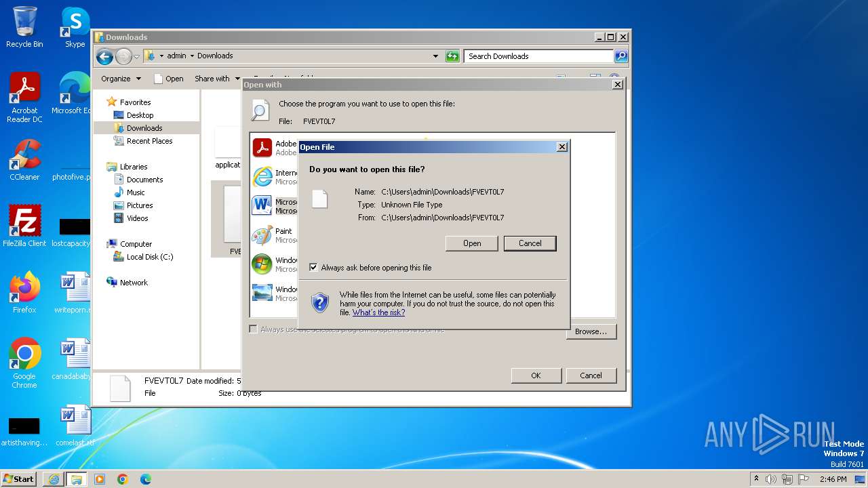The height and width of the screenshot is (488, 868).
Task: Choose Microsoft Word in Open with list
Action: coord(275,206)
